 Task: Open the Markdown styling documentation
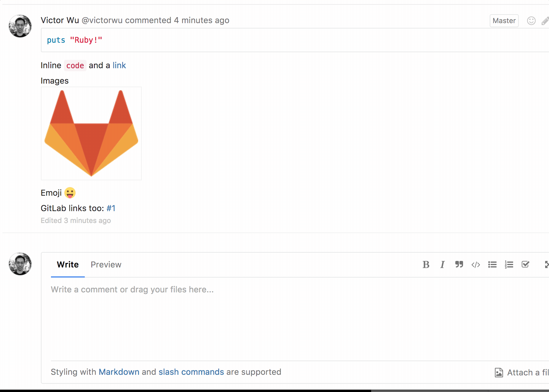coord(119,372)
